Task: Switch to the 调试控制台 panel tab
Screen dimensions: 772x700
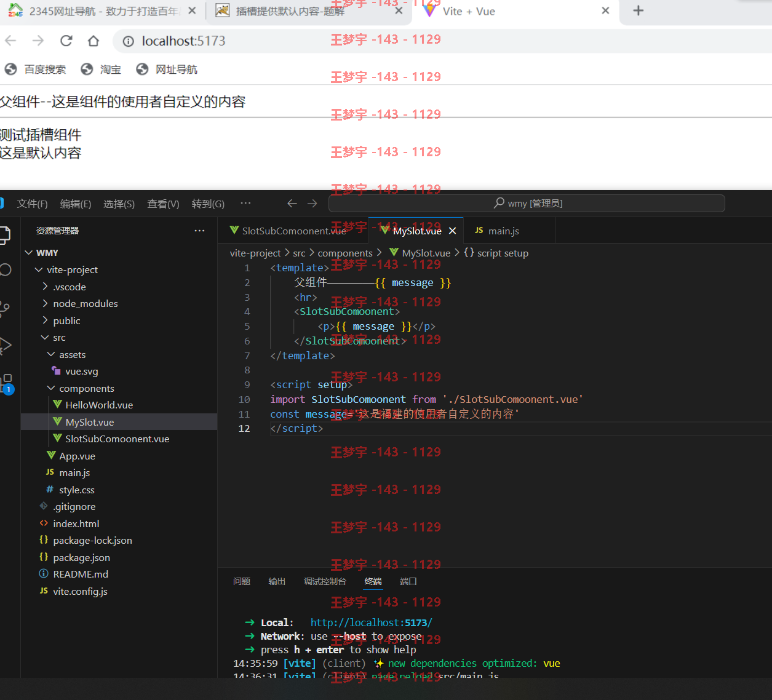Action: click(x=325, y=581)
